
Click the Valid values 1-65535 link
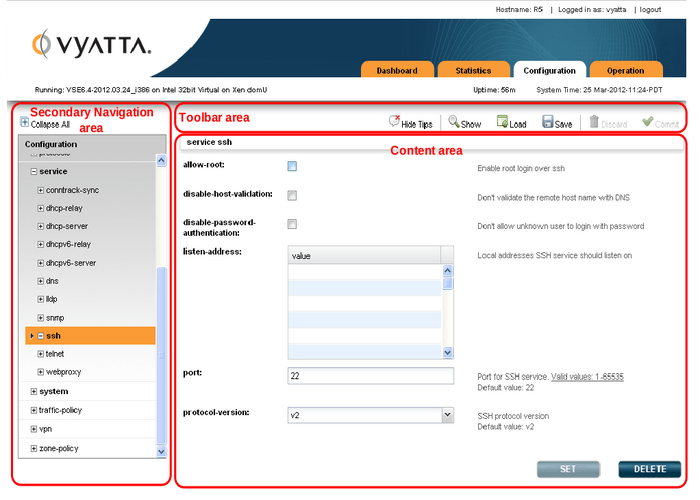click(587, 377)
